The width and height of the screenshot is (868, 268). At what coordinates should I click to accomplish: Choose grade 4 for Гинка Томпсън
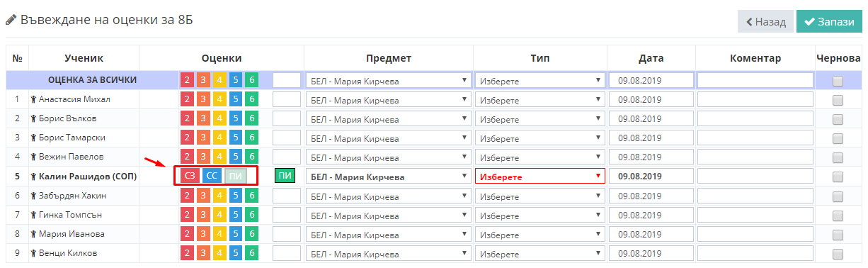[x=219, y=214]
